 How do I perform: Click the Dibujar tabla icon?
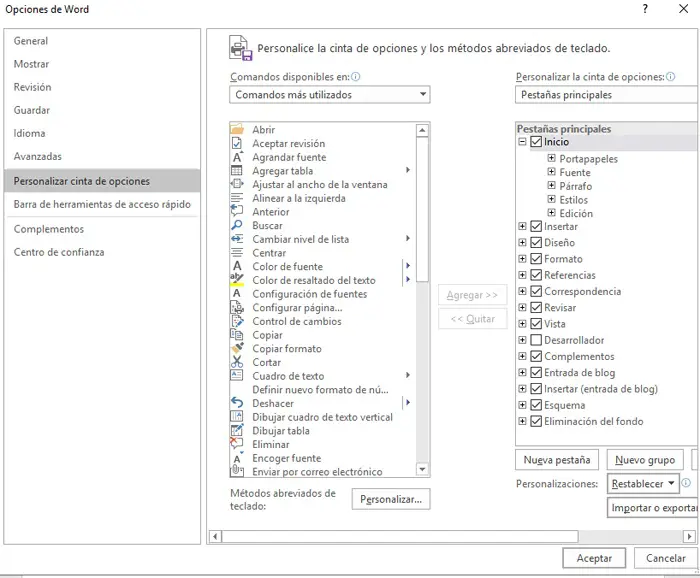237,430
